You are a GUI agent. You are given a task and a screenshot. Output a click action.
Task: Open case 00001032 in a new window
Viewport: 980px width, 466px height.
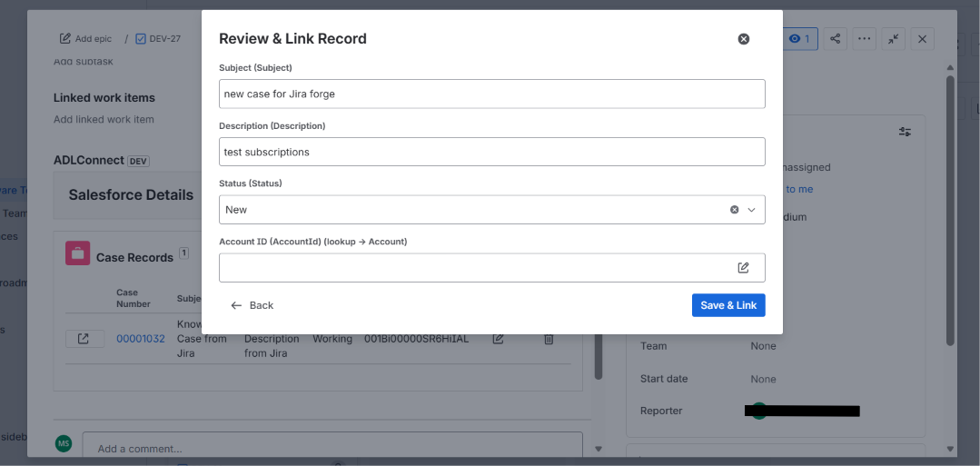(83, 339)
